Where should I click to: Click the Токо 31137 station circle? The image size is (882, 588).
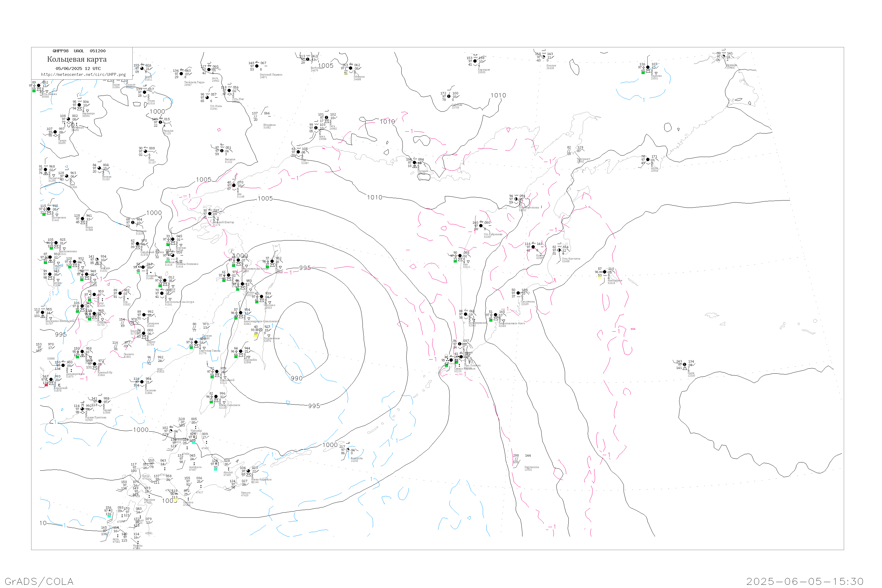(146, 151)
